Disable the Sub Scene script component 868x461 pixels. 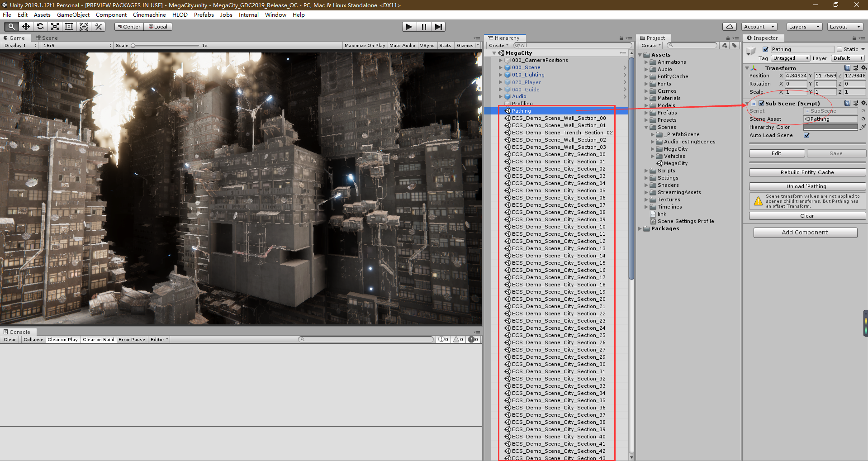(x=761, y=103)
